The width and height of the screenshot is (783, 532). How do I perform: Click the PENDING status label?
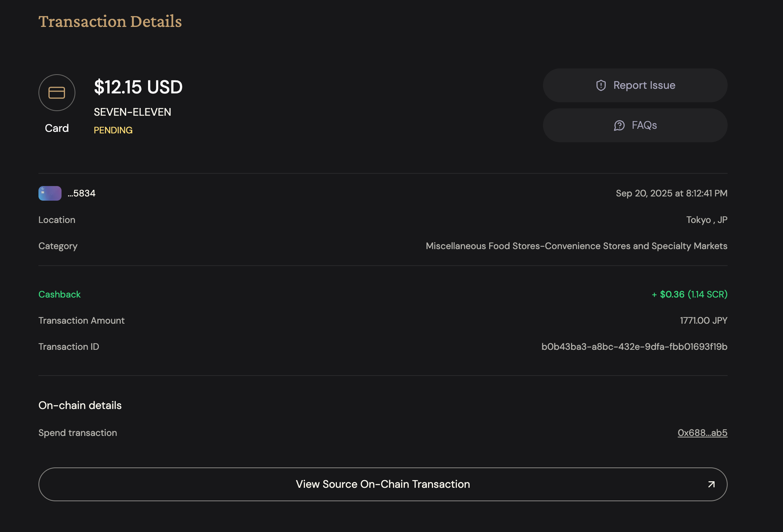[113, 130]
